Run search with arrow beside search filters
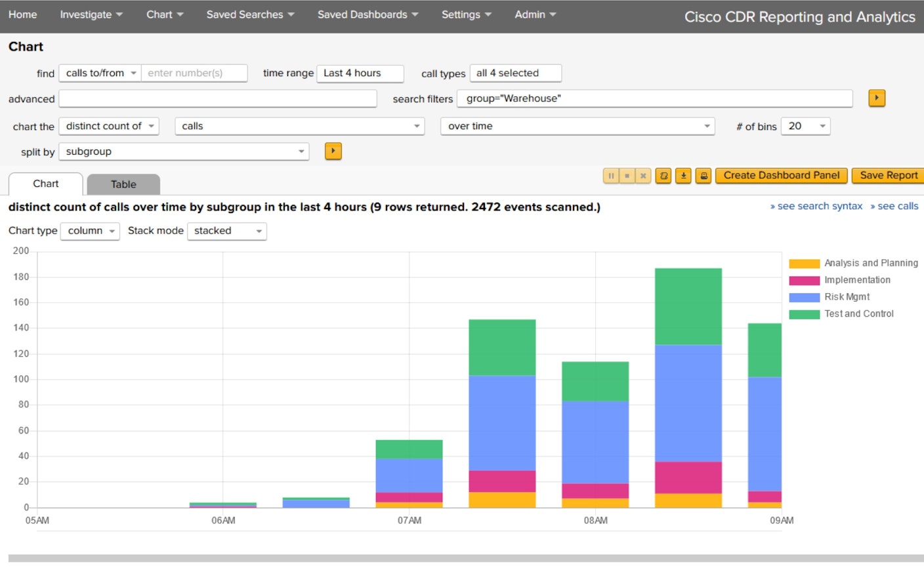The width and height of the screenshot is (924, 581). tap(877, 98)
